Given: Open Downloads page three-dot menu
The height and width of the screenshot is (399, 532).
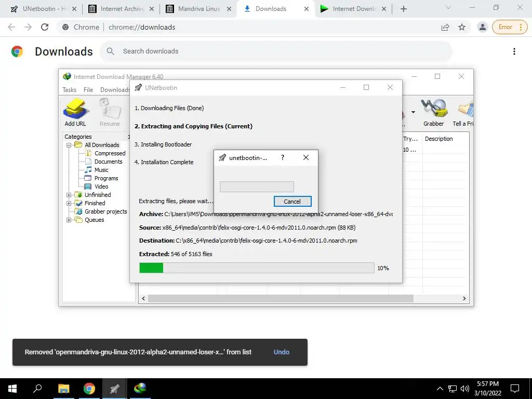Looking at the screenshot, I should [x=514, y=51].
